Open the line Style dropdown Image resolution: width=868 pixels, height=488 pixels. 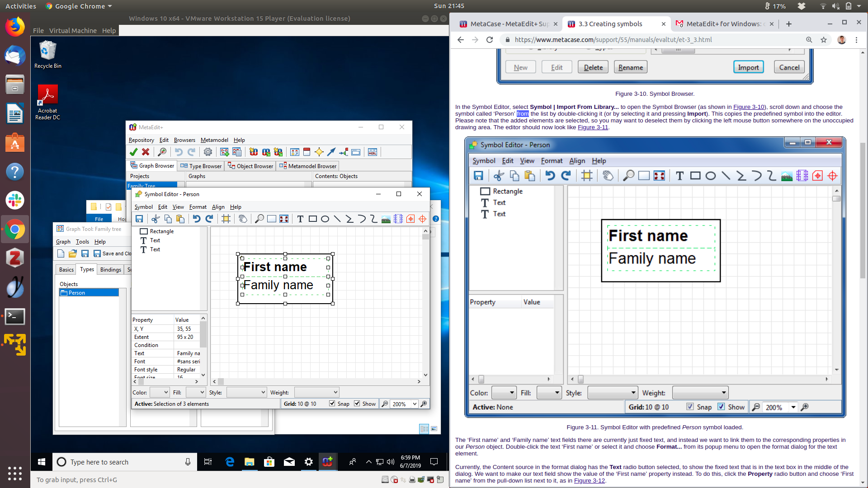(246, 393)
